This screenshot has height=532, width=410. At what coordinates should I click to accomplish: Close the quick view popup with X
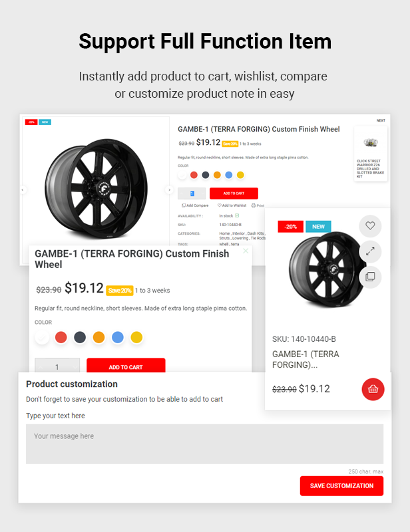click(246, 251)
